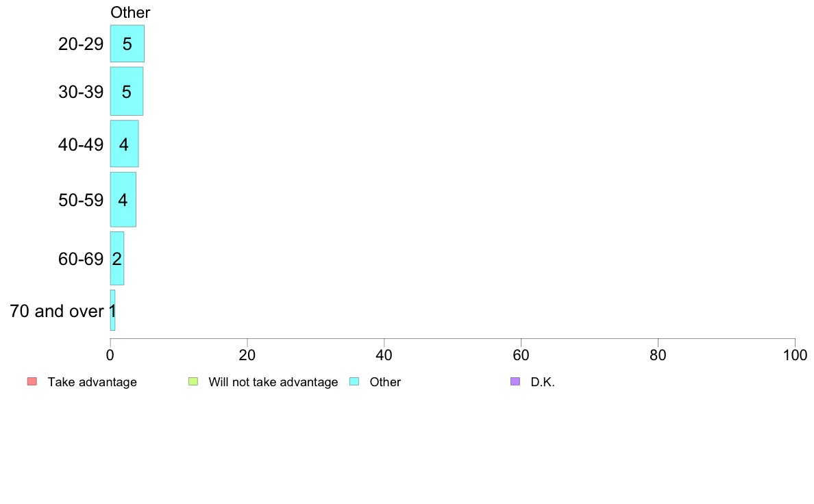This screenshot has width=814, height=504.
Task: Select the 50-59 age group bar
Action: coord(123,199)
